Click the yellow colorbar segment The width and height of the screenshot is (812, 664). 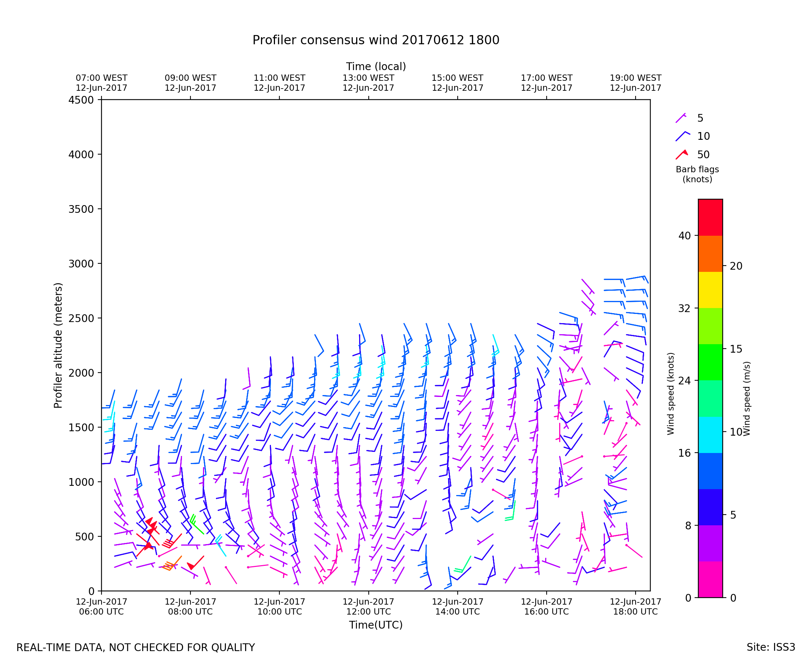pos(710,290)
